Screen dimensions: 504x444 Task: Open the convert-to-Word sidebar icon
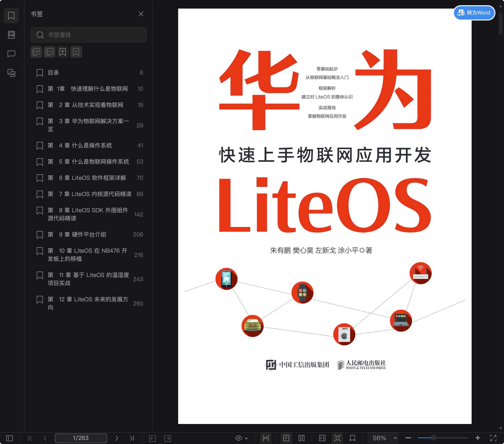click(11, 73)
